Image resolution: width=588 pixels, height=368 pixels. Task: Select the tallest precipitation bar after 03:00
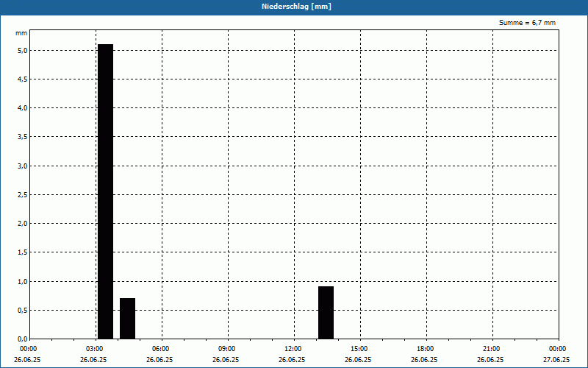coord(105,191)
